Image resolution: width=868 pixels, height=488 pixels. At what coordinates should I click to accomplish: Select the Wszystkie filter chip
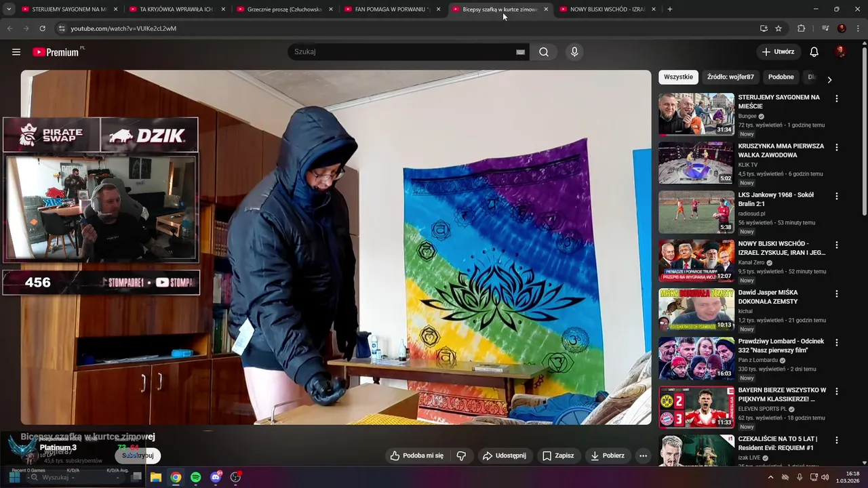[678, 77]
